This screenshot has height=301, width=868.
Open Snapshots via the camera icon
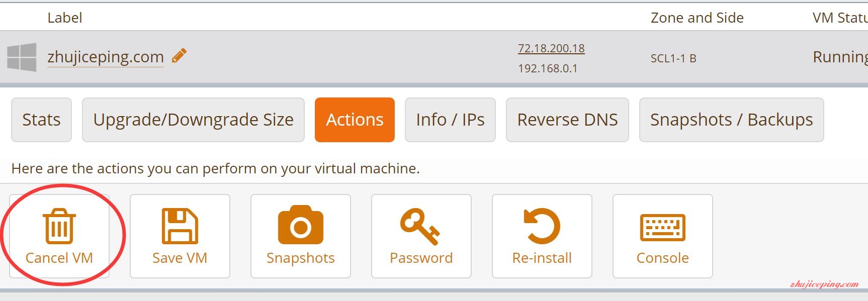pos(301,225)
